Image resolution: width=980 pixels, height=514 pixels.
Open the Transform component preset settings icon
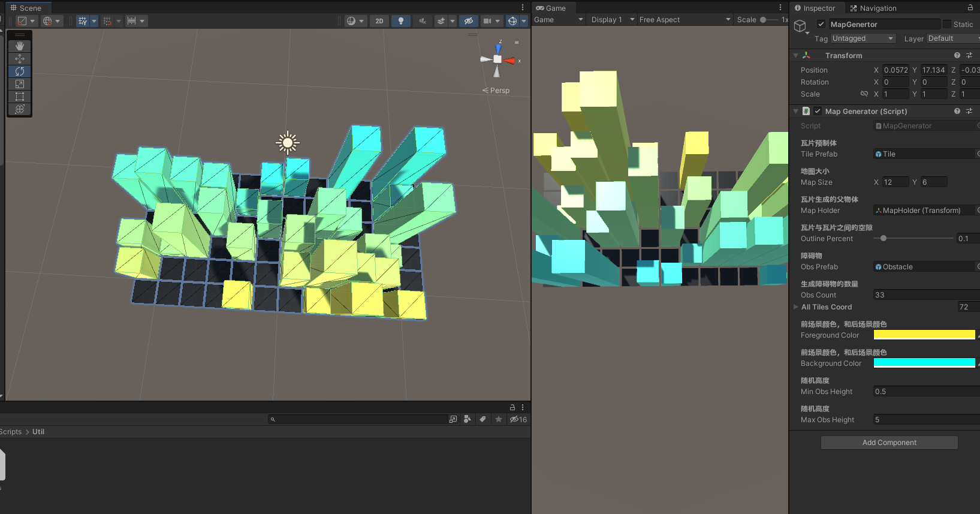tap(969, 55)
